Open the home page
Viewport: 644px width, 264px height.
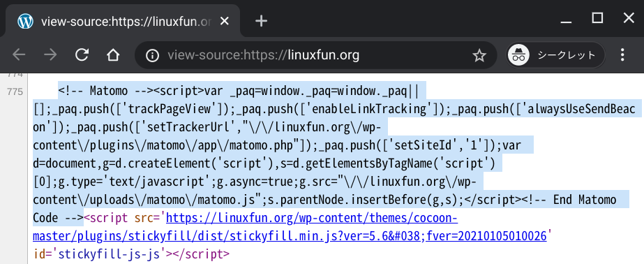click(x=113, y=54)
